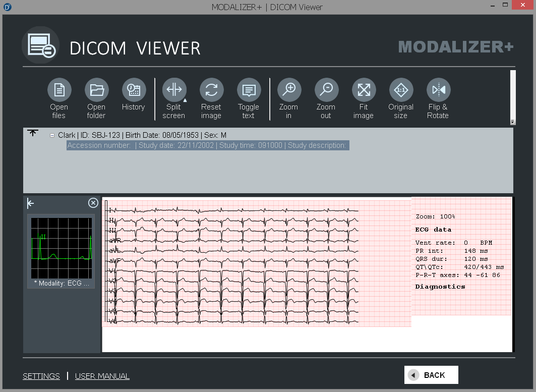Select the study row with accession number
This screenshot has width=536, height=392.
[x=208, y=145]
